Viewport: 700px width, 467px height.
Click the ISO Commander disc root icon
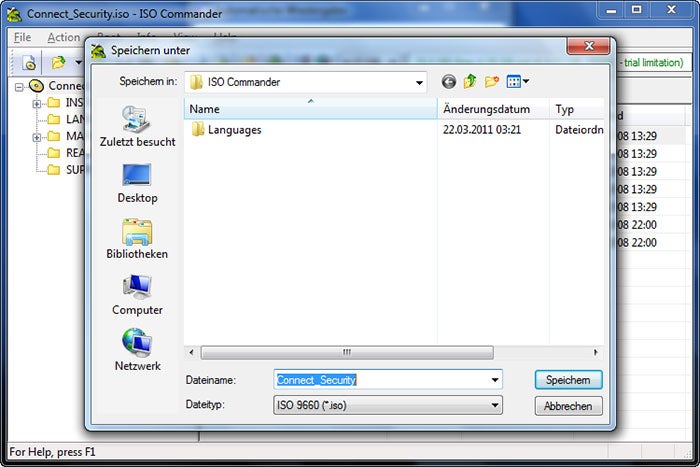(36, 86)
